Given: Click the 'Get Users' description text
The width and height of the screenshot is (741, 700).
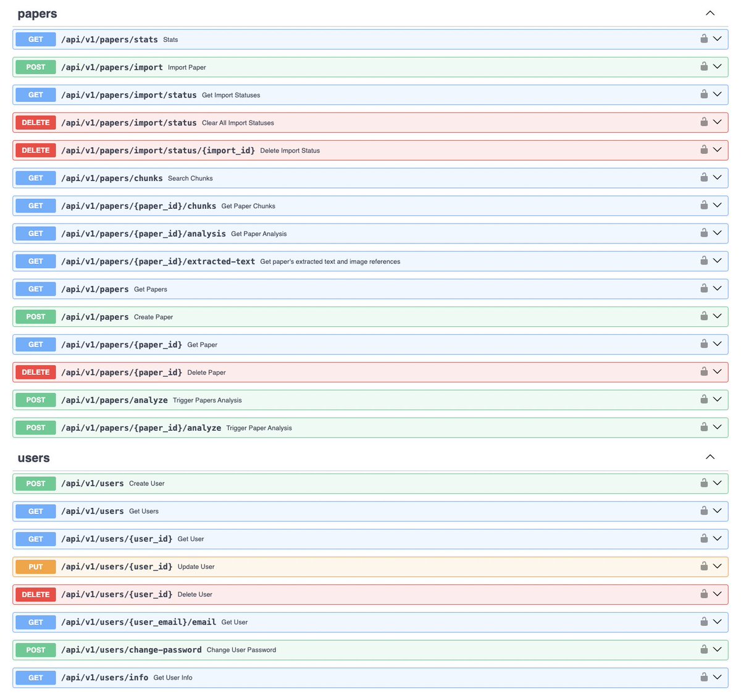Looking at the screenshot, I should [144, 512].
